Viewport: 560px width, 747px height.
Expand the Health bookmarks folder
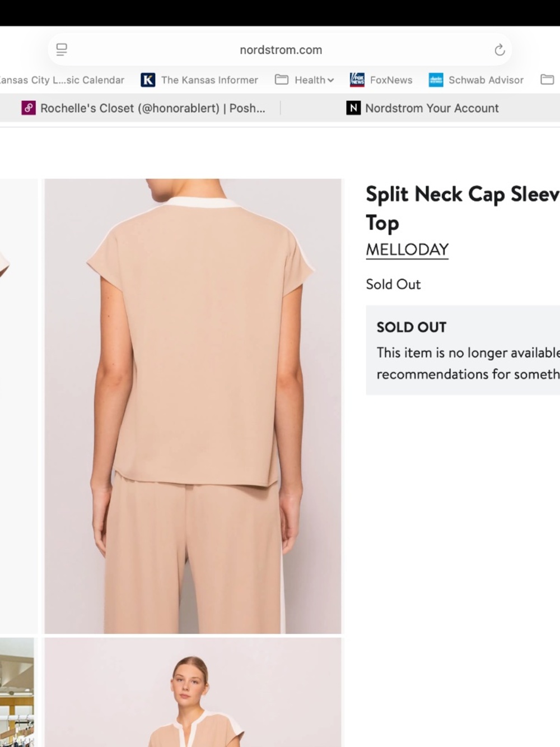click(305, 80)
